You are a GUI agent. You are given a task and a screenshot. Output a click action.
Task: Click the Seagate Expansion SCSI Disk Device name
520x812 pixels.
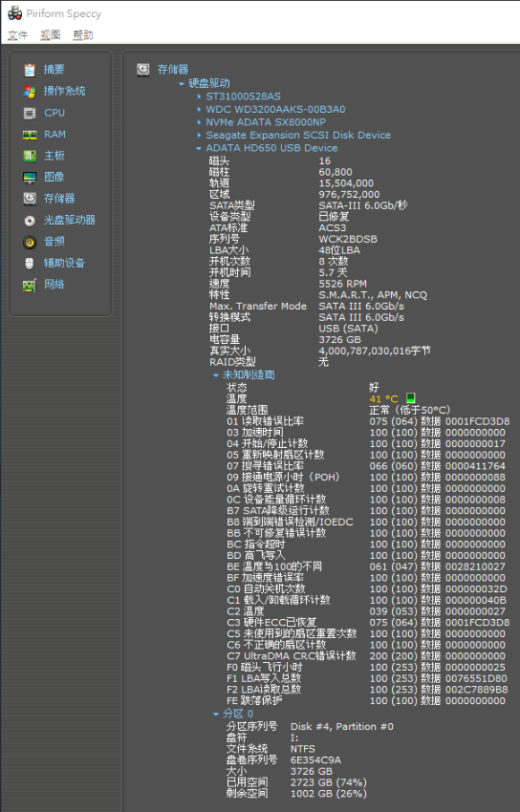(298, 135)
